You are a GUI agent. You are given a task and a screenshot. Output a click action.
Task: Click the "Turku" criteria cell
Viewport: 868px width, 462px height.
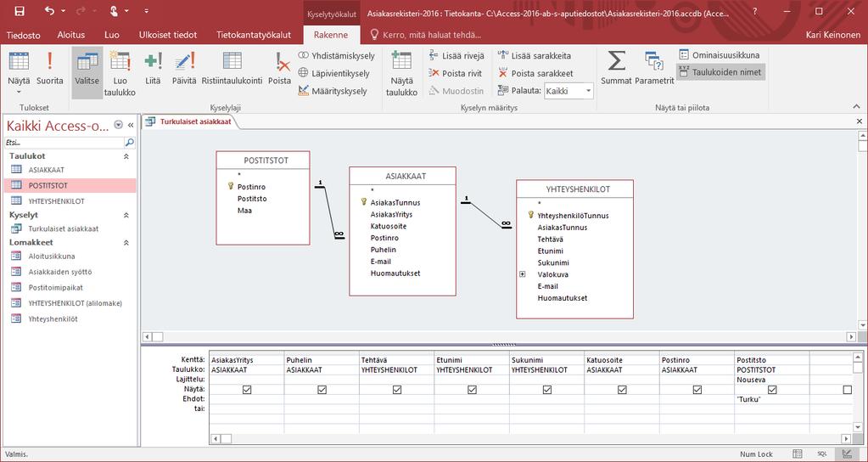click(x=771, y=399)
